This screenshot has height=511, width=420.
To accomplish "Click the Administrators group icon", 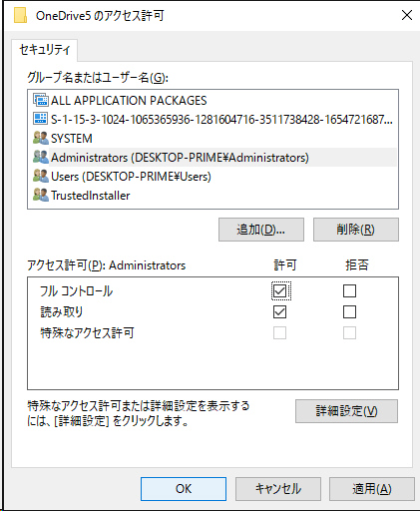I will click(x=41, y=157).
